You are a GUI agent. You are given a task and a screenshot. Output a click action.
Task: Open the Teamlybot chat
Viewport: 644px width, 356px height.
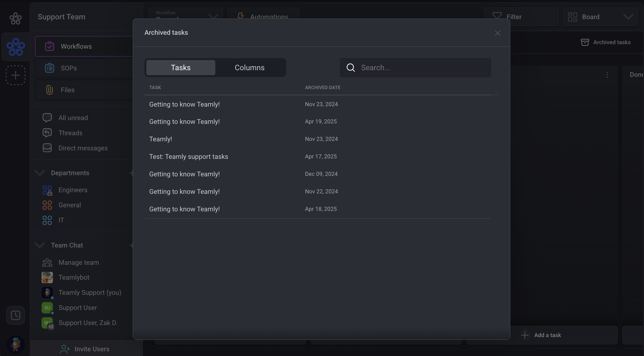coord(74,277)
